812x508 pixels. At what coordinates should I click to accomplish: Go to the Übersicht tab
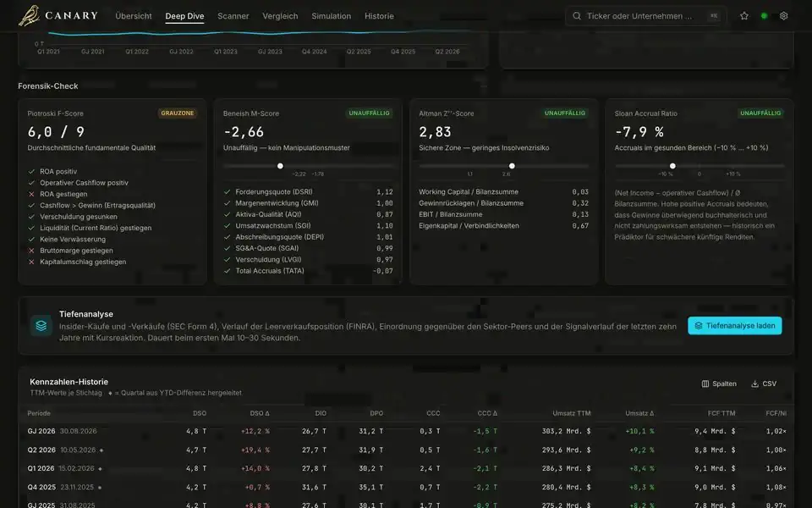click(x=134, y=16)
